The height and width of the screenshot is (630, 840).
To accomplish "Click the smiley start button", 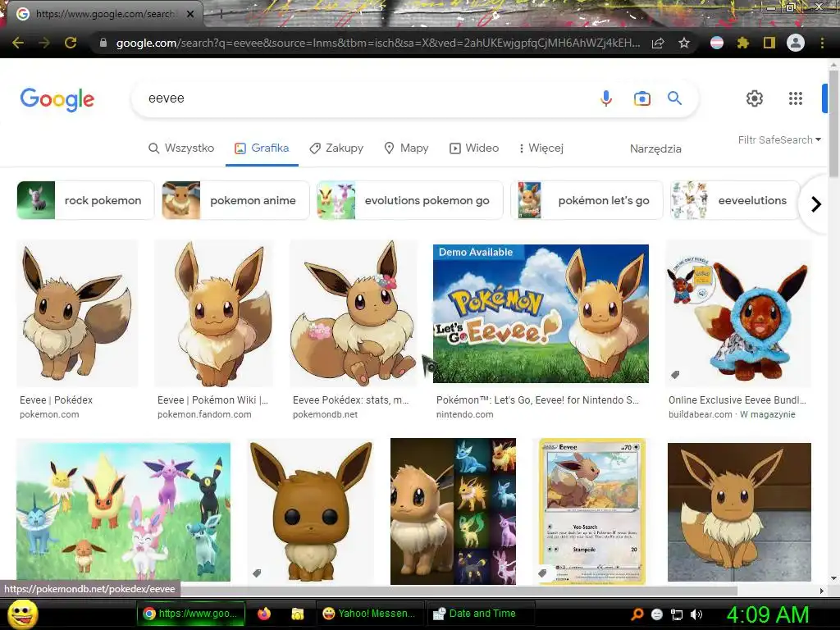I will 22,614.
